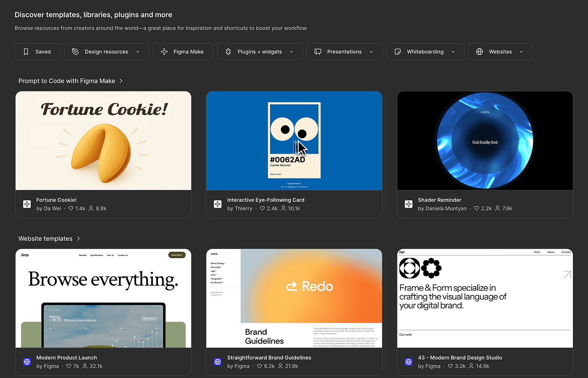Click the 6.2k likes count

click(269, 366)
